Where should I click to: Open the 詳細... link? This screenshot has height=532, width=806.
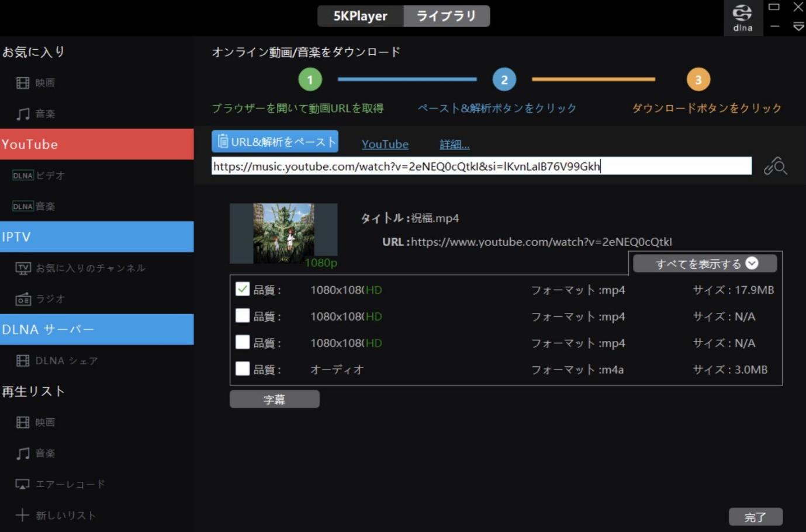pyautogui.click(x=455, y=144)
